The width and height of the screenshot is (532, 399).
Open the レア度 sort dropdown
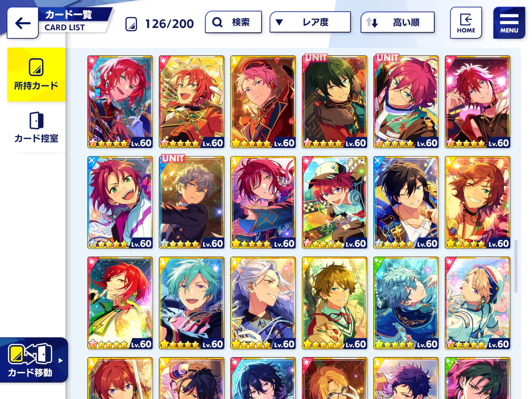click(x=310, y=22)
